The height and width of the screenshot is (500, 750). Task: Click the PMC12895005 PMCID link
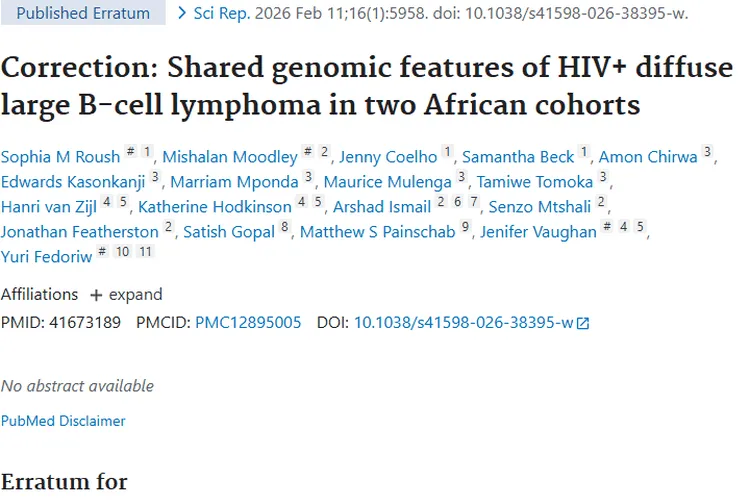click(247, 322)
